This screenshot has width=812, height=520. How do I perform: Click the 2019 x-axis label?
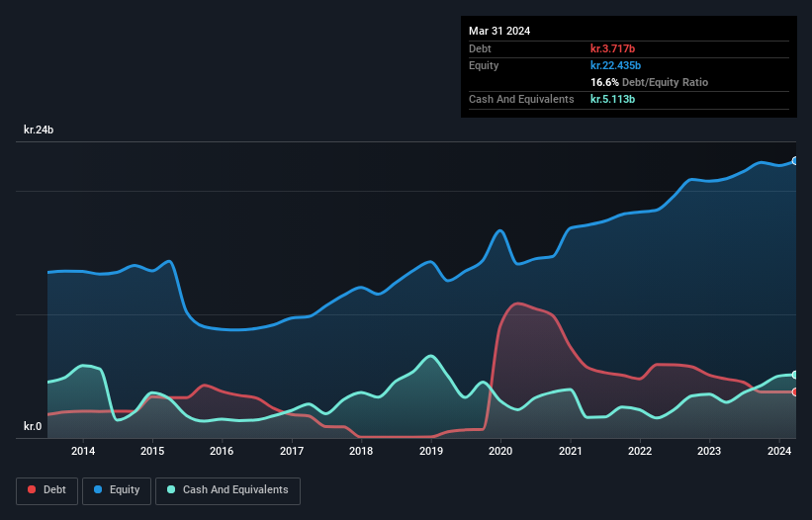click(x=431, y=451)
